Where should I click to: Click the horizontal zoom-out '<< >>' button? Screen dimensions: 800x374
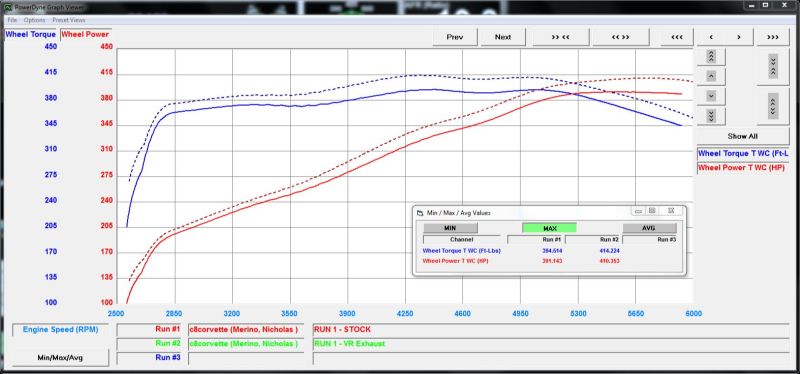620,37
